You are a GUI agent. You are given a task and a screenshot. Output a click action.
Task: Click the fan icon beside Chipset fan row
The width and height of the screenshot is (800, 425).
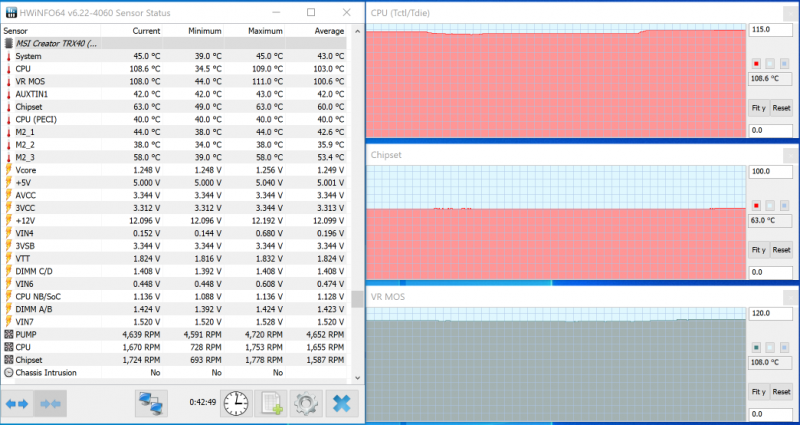tap(8, 360)
